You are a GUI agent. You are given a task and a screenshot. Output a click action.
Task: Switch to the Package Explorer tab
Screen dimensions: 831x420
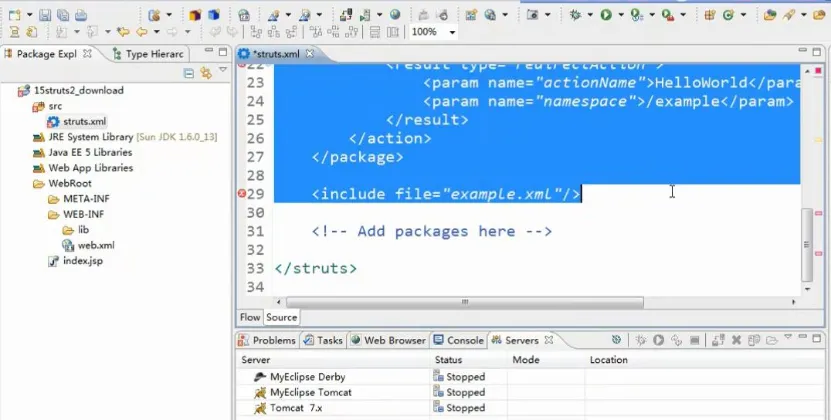[48, 54]
